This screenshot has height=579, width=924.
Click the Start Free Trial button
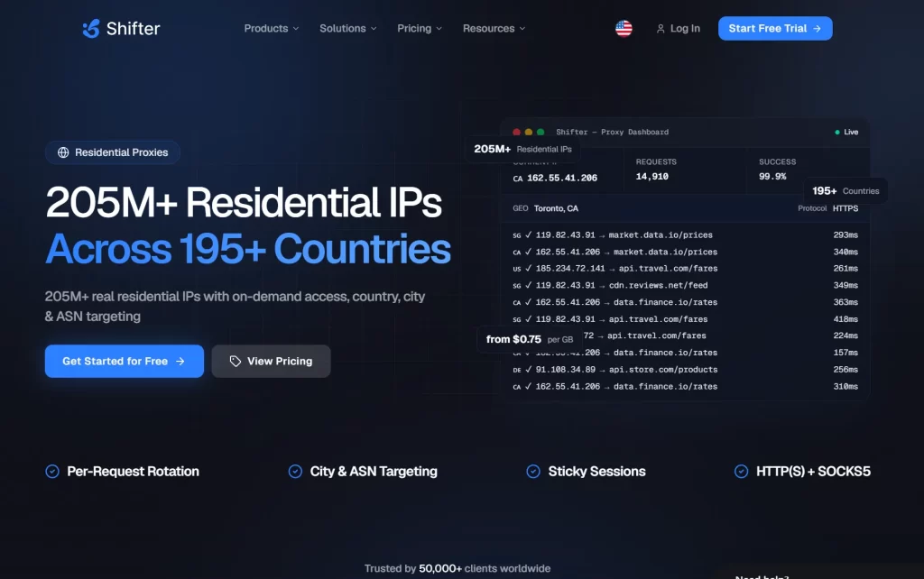(x=775, y=28)
